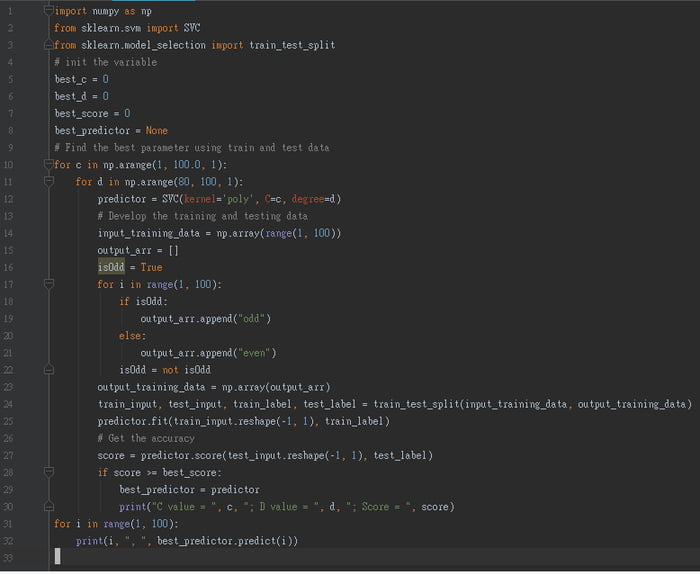Viewport: 700px width, 575px height.
Task: Click the 'best_predictor = None' line
Action: [x=111, y=130]
